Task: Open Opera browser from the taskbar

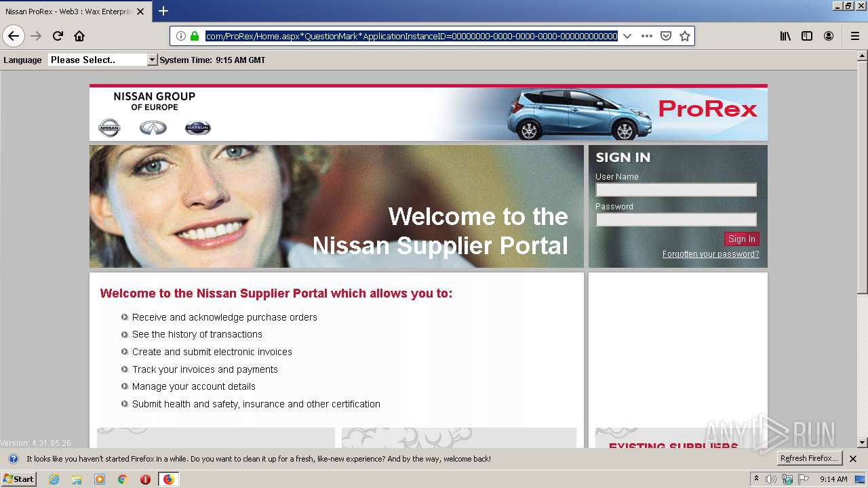Action: point(145,479)
